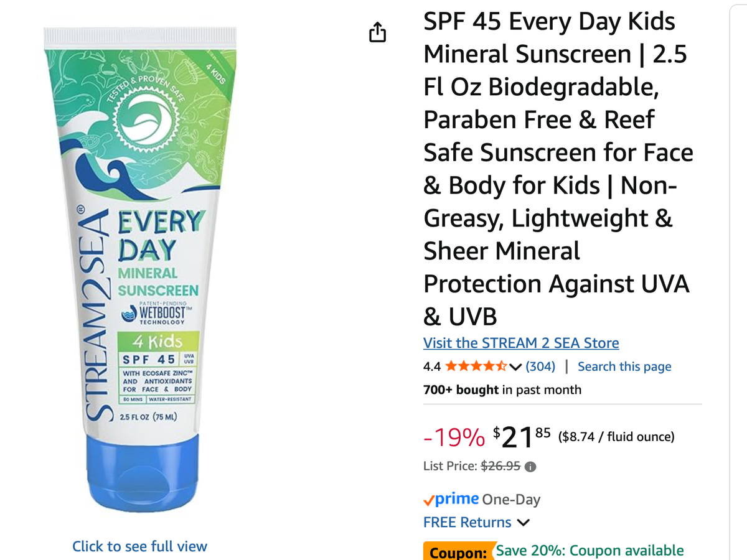Click the share icon beside the title
Screen dimensions: 747x560
tap(378, 32)
